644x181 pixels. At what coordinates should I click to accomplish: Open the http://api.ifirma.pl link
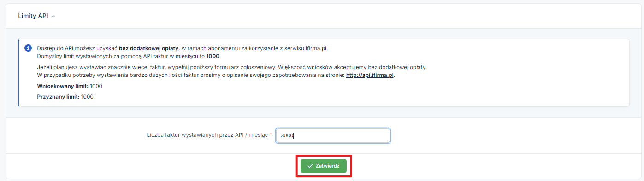click(370, 76)
